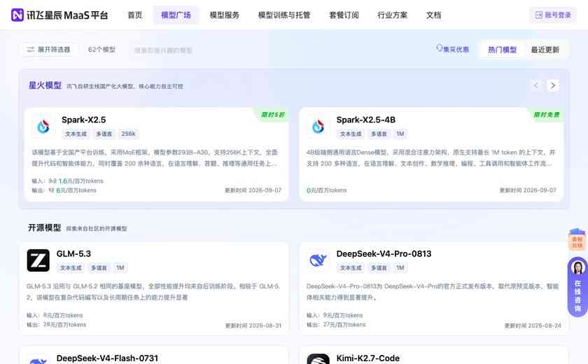Click 更新时间 2026-08-31 on GLM-5.3 card
588x364 pixels.
coord(253,325)
